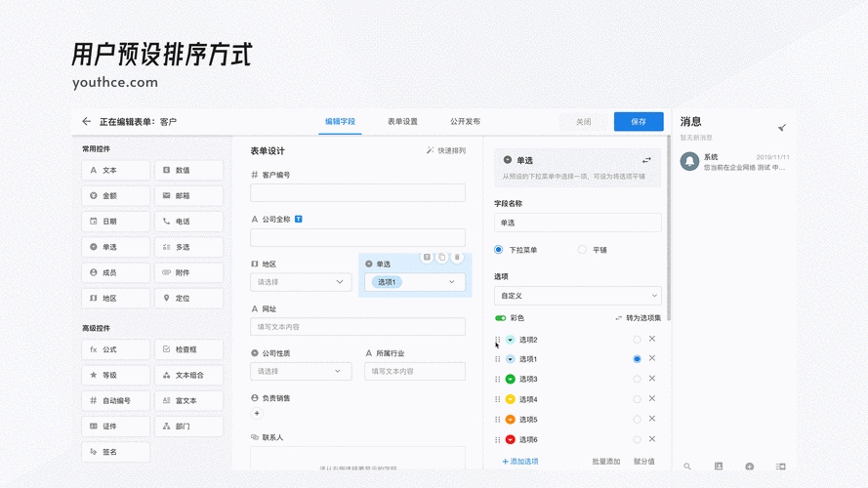This screenshot has height=488, width=868.
Task: Add the 多选 multi-select control
Action: pyautogui.click(x=188, y=247)
